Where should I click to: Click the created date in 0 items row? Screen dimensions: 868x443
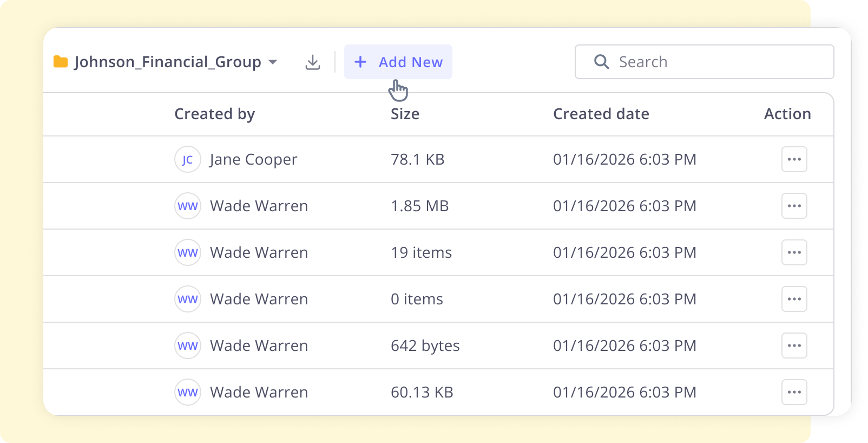pos(624,299)
